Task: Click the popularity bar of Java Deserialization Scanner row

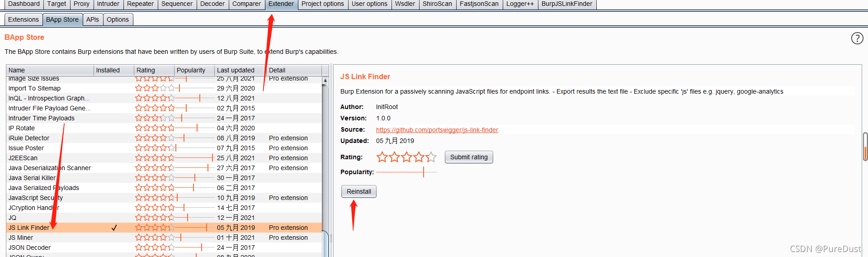Action: pos(195,168)
